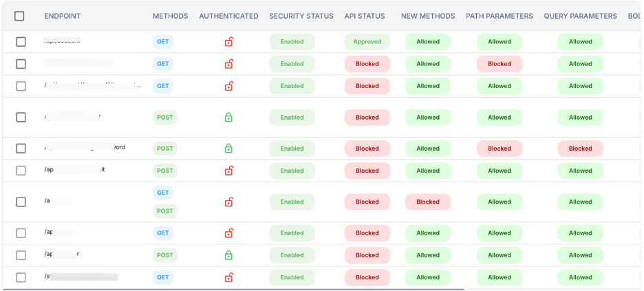Click red padlock in second GET row
644x291 pixels.
coord(228,64)
